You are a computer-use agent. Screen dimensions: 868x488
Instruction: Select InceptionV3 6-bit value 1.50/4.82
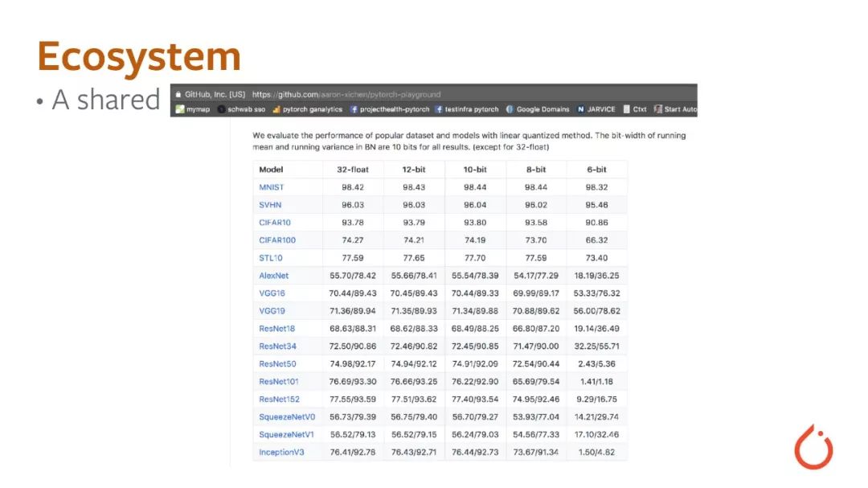(x=596, y=453)
